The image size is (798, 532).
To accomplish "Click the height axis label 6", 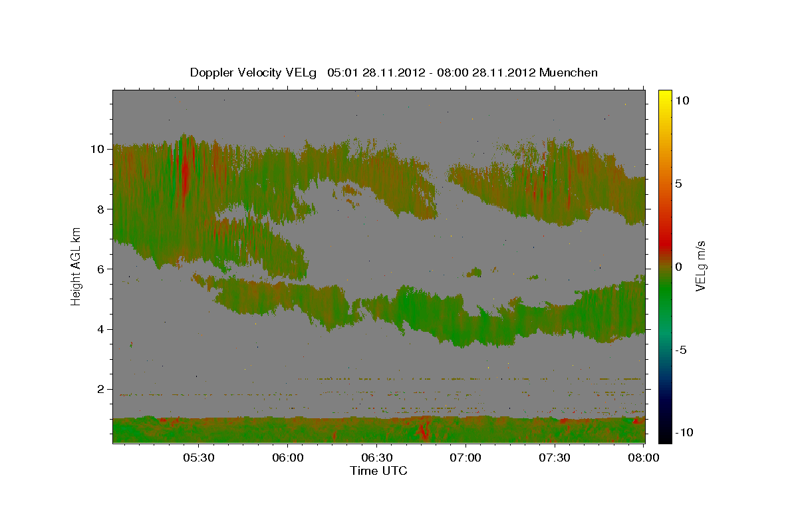I will coord(100,269).
